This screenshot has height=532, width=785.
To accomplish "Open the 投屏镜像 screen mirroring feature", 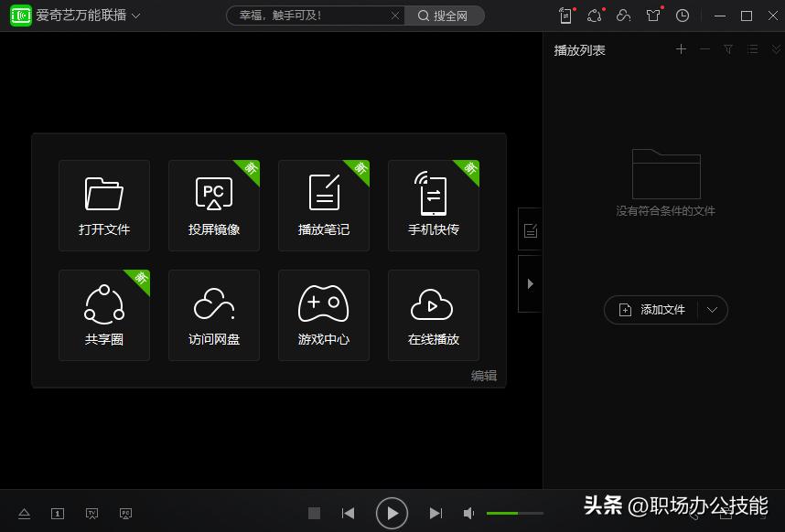I will (x=213, y=205).
